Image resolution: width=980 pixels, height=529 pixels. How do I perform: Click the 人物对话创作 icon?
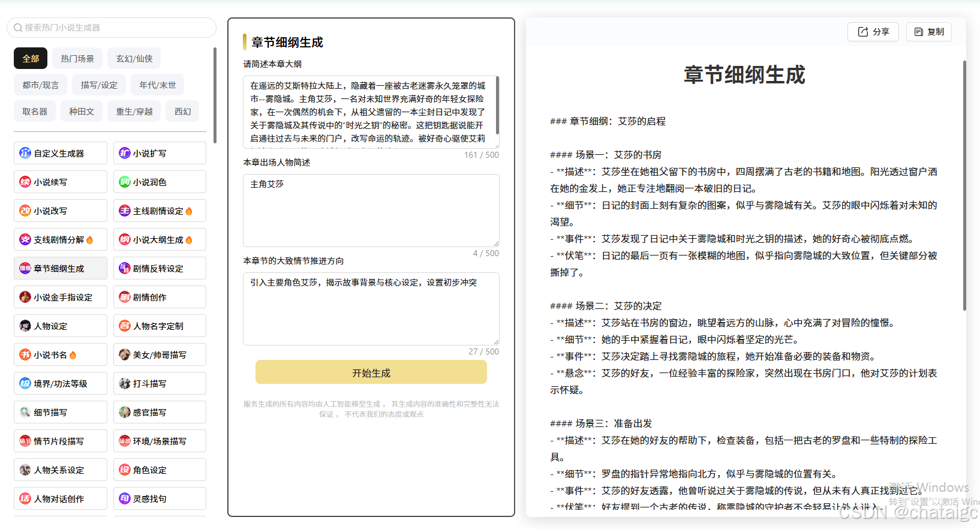(x=25, y=498)
